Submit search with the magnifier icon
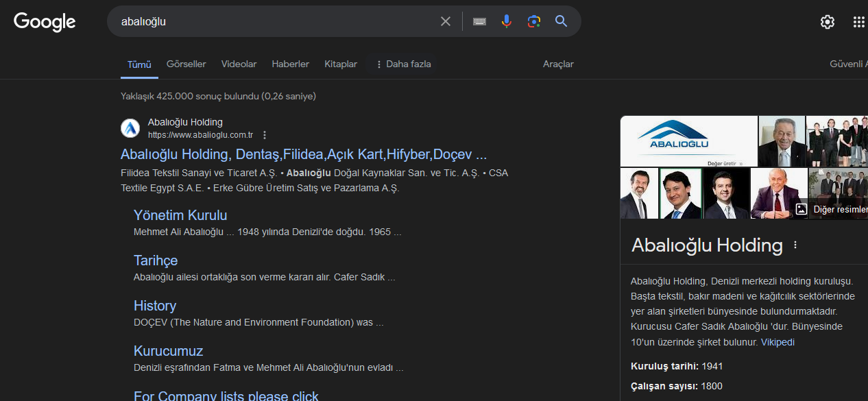The height and width of the screenshot is (401, 868). (x=562, y=21)
